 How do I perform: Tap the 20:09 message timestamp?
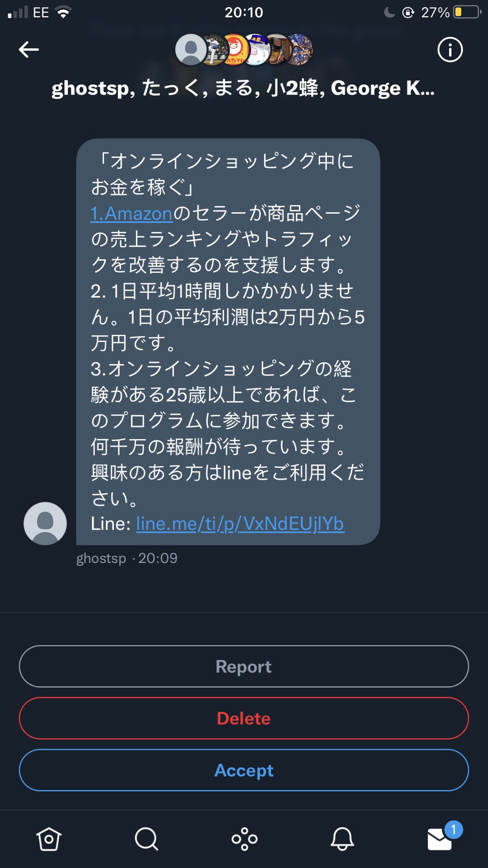click(x=158, y=558)
